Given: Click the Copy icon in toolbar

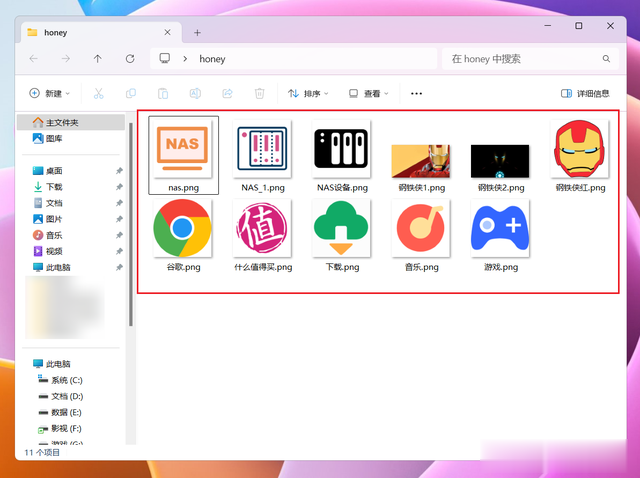Looking at the screenshot, I should click(x=131, y=93).
